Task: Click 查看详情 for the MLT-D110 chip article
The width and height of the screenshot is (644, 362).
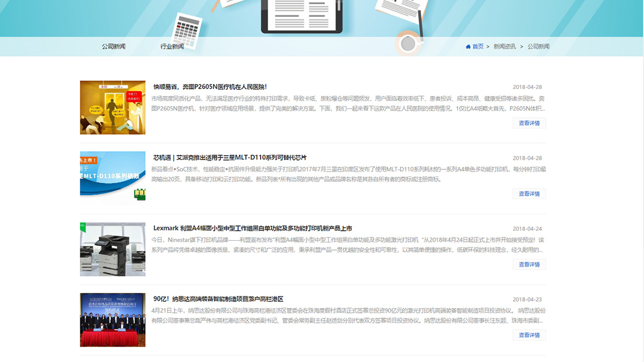Action: [529, 193]
